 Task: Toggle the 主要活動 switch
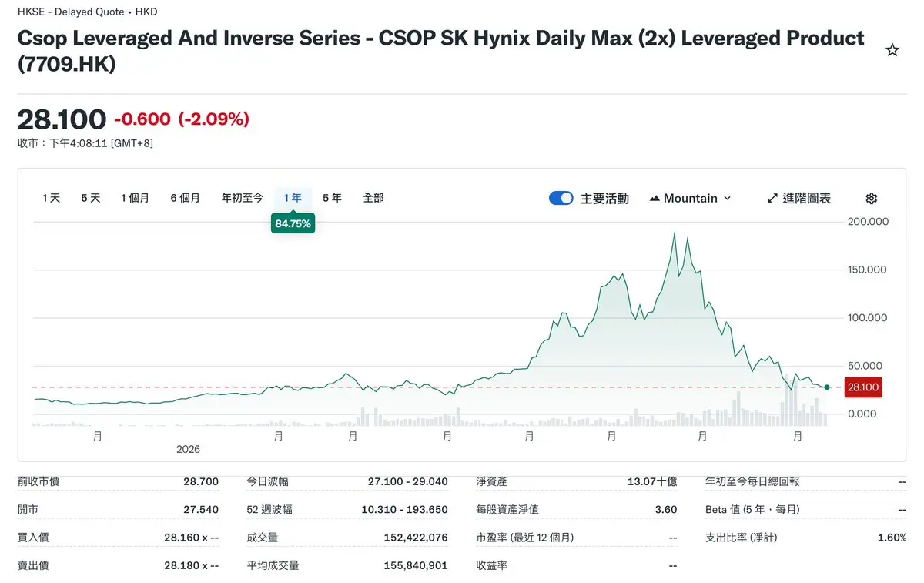561,198
